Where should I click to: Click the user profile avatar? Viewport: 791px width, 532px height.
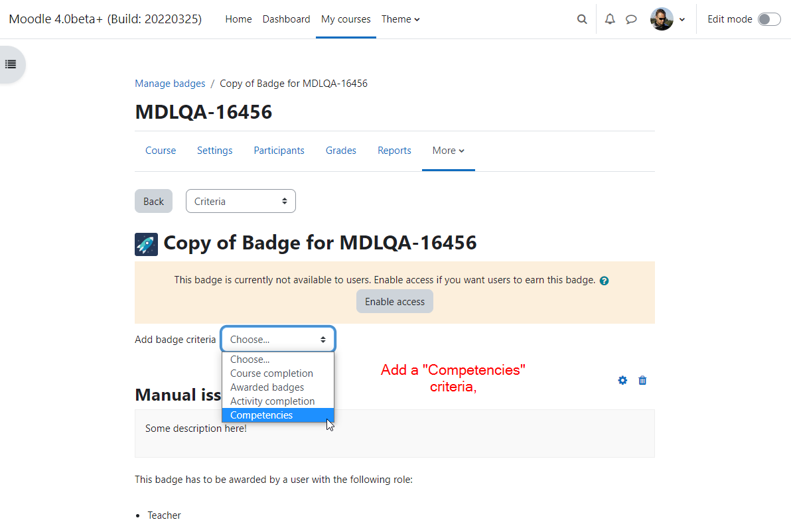pyautogui.click(x=662, y=19)
